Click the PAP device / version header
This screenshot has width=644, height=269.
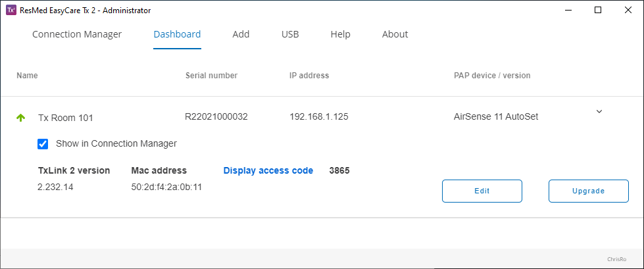[x=492, y=76]
